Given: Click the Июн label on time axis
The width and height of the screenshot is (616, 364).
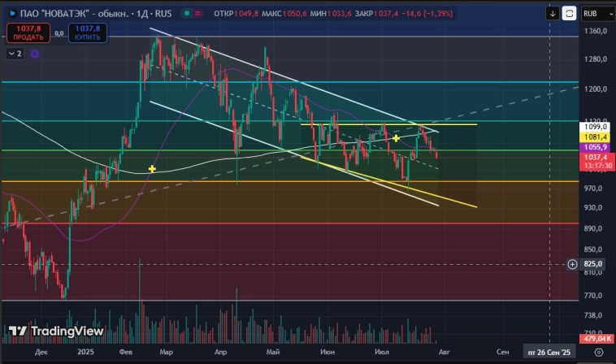Looking at the screenshot, I should 328,353.
